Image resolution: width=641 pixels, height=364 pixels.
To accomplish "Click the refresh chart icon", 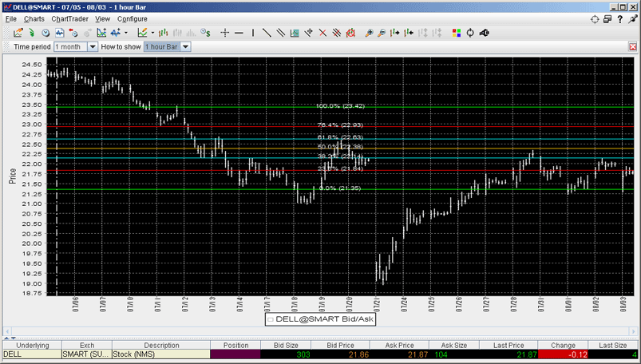I will pos(470,33).
